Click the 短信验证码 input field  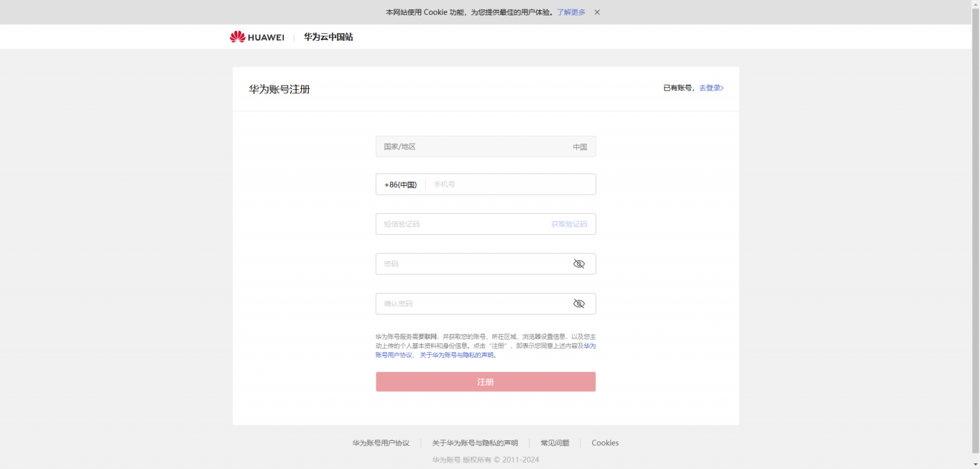[459, 224]
